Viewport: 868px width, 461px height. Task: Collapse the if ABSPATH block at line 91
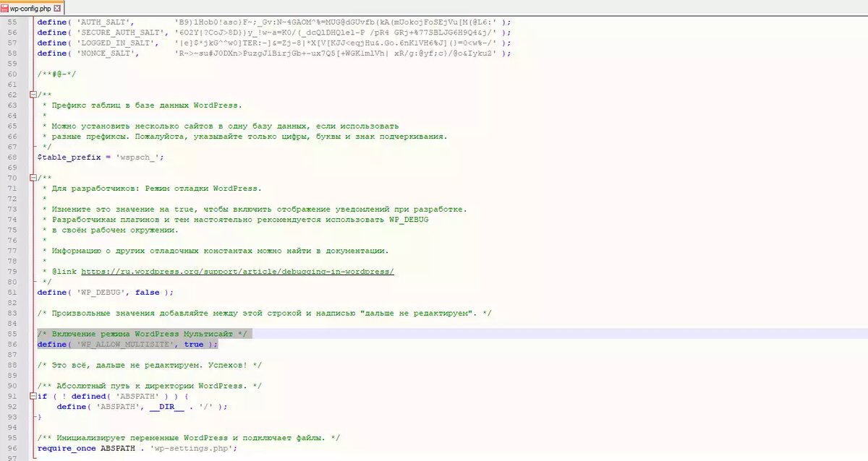pos(33,396)
